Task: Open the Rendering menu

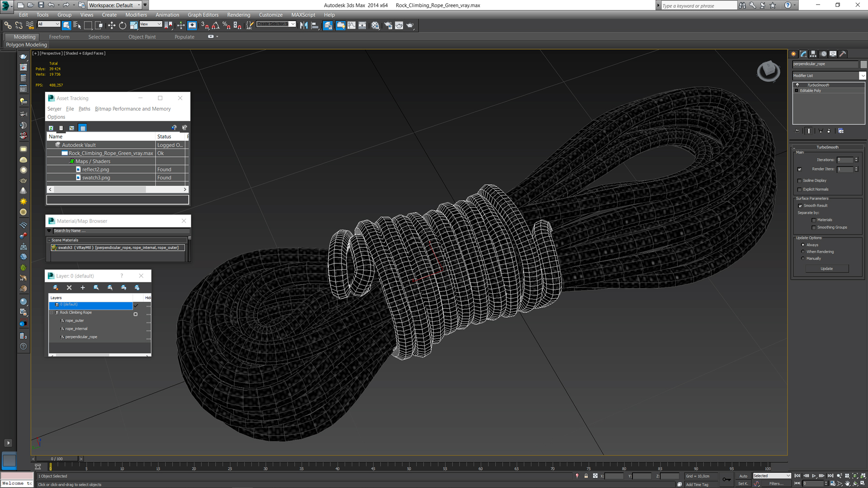Action: 238,15
